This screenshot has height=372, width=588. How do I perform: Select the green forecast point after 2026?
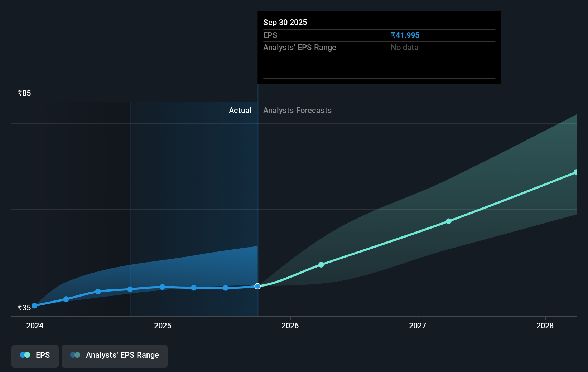coord(321,265)
